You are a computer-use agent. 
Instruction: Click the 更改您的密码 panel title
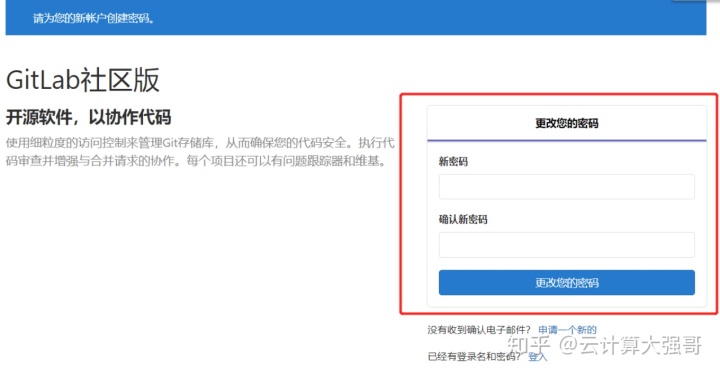coord(567,123)
